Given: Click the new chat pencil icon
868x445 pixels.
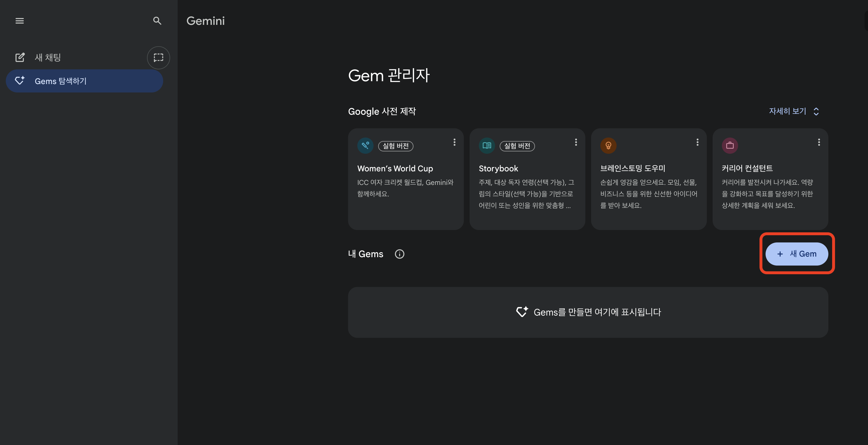Looking at the screenshot, I should point(20,58).
